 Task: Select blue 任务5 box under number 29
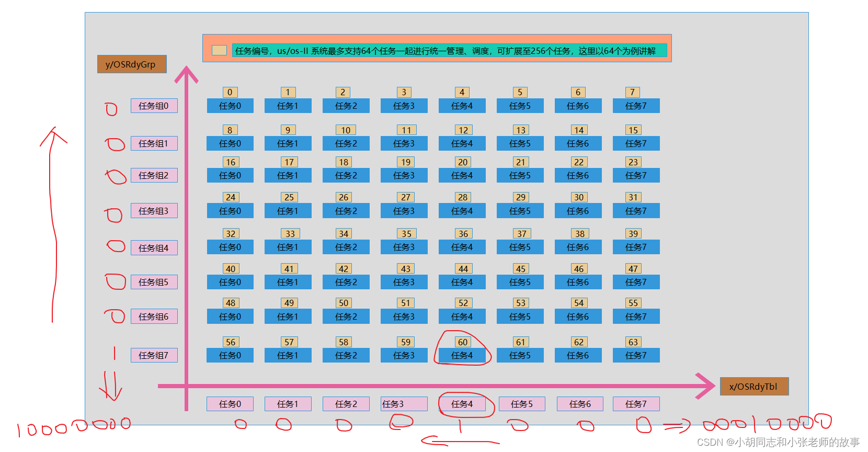click(520, 211)
